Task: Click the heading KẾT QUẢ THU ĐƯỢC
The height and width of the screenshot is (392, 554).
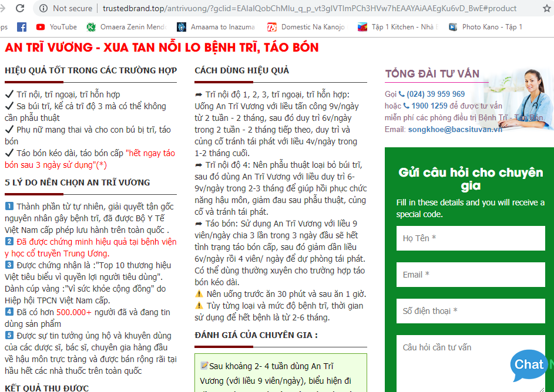Action: coord(46,388)
